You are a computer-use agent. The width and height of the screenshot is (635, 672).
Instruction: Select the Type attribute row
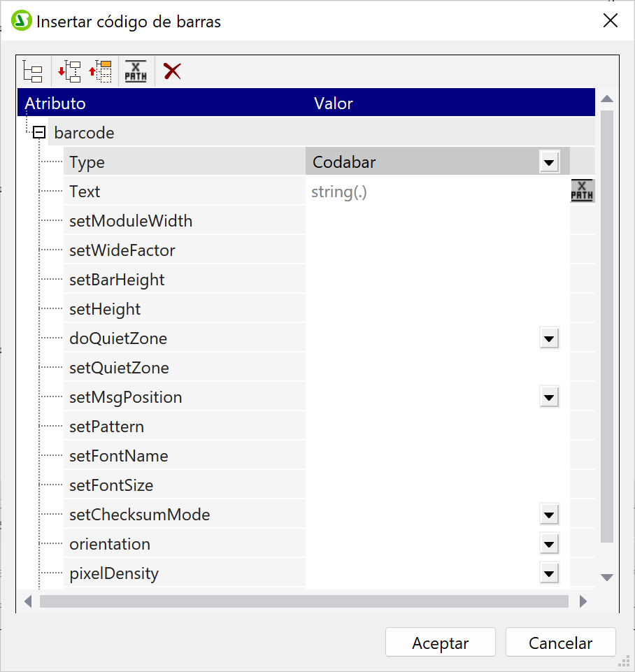pyautogui.click(x=185, y=162)
